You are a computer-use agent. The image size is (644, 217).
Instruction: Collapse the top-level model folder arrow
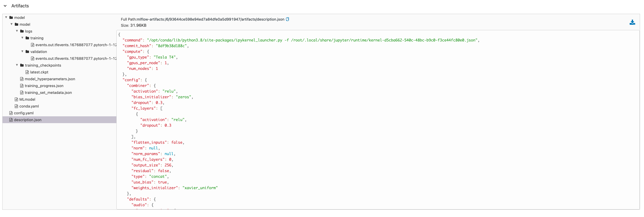pyautogui.click(x=6, y=17)
